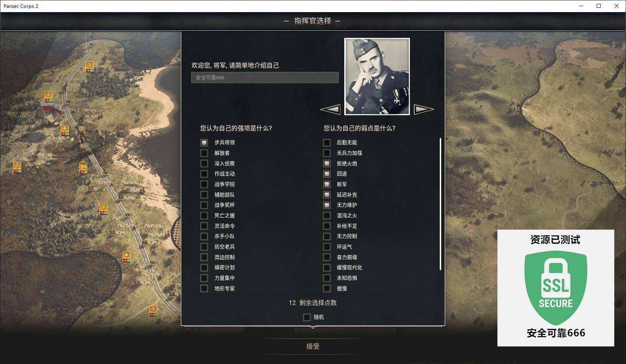Image resolution: width=626 pixels, height=364 pixels.
Task: Click the traits list vertical scrollbar
Action: pos(440,204)
